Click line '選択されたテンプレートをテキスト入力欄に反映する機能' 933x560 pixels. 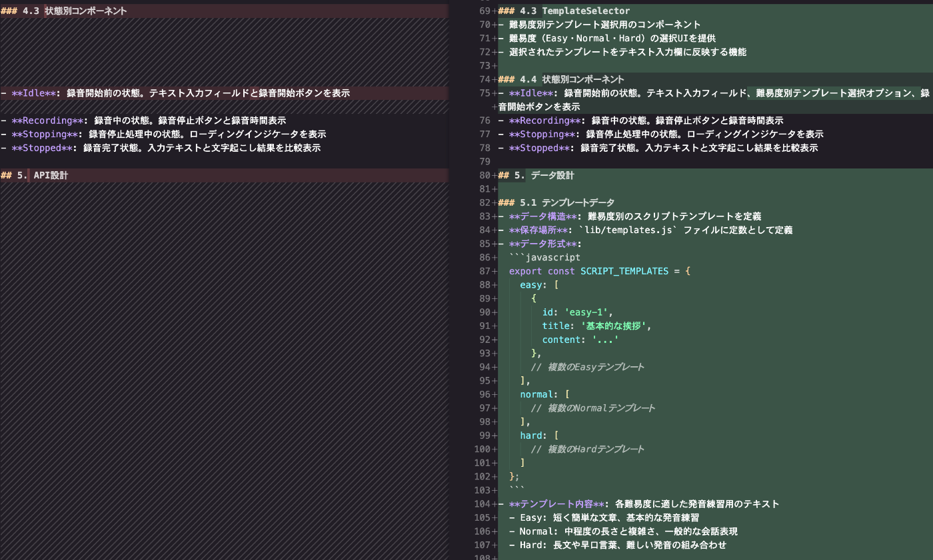pyautogui.click(x=622, y=52)
